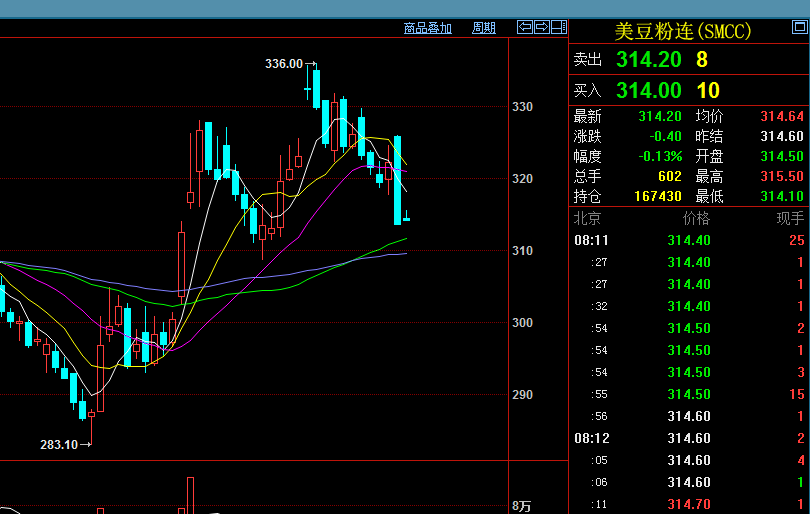This screenshot has width=810, height=514.
Task: Click the 283.10 low price marker
Action: 59,444
